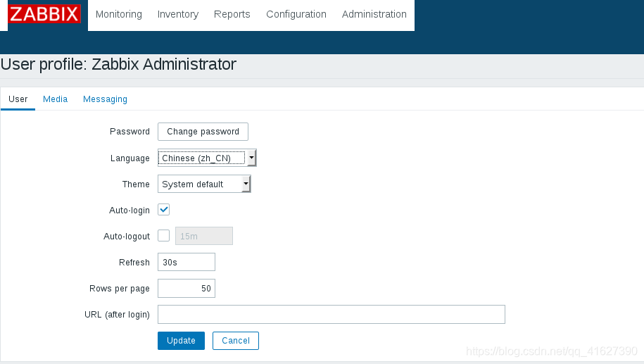Open the Language dropdown
644x364 pixels.
207,158
